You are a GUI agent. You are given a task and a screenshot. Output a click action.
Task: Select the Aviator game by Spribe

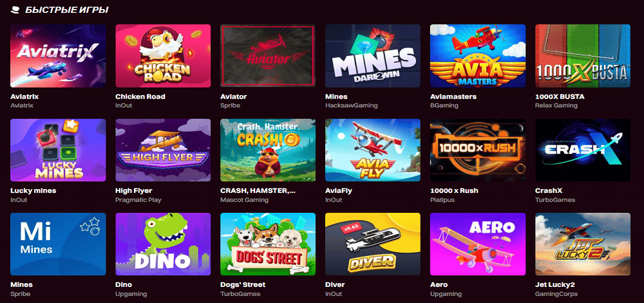(268, 56)
